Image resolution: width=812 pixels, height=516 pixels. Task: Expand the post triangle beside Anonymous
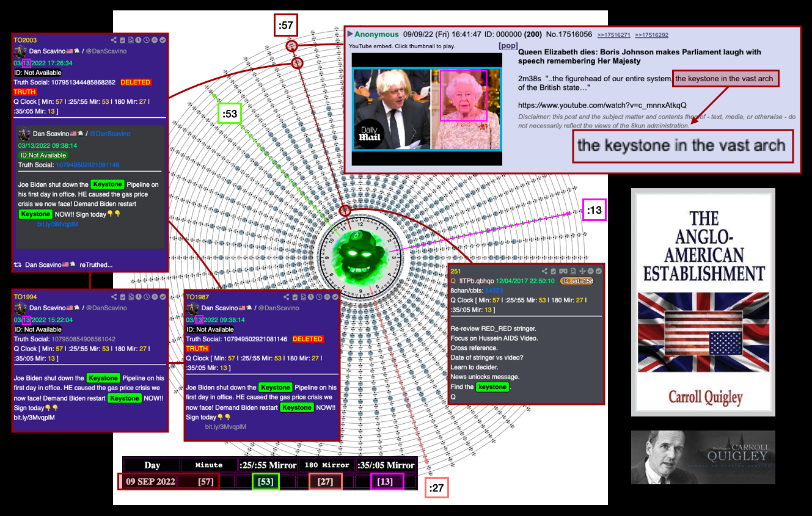(351, 34)
